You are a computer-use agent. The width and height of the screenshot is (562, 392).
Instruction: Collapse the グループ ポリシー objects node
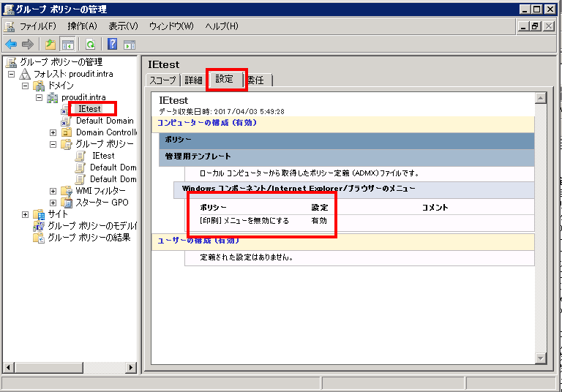tap(53, 144)
